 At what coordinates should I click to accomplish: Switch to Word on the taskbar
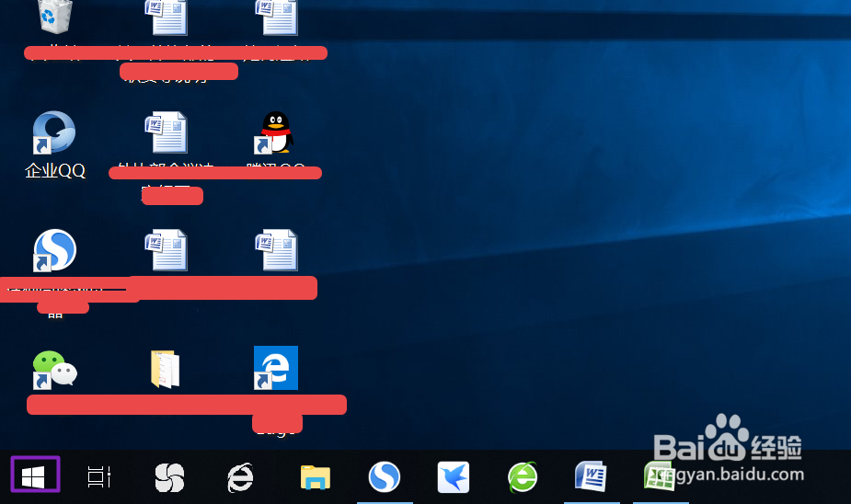tap(591, 476)
